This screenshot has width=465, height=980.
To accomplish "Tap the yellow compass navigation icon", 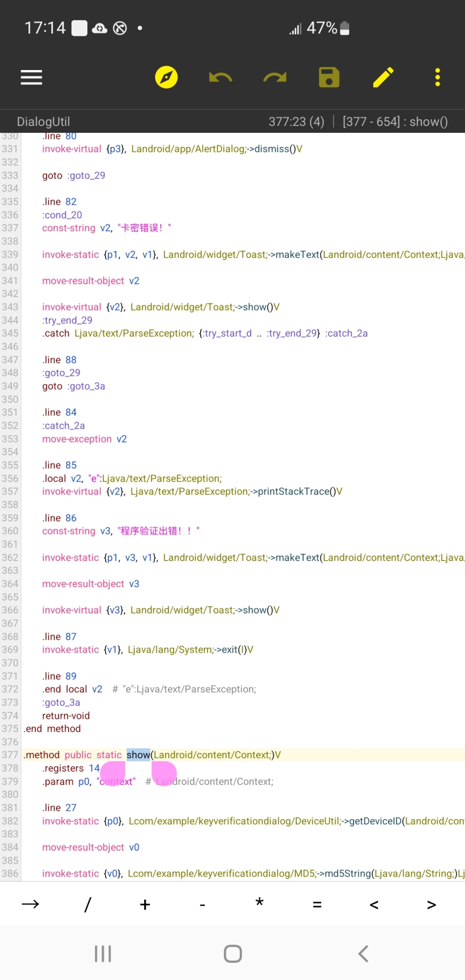I will (x=166, y=77).
